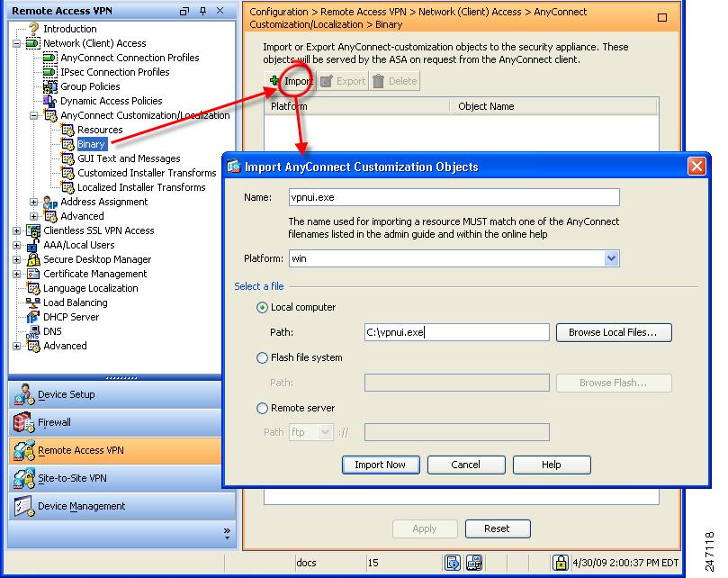Viewport: 728px width, 578px height.
Task: Click the Firewall brick wall icon
Action: pos(23,422)
